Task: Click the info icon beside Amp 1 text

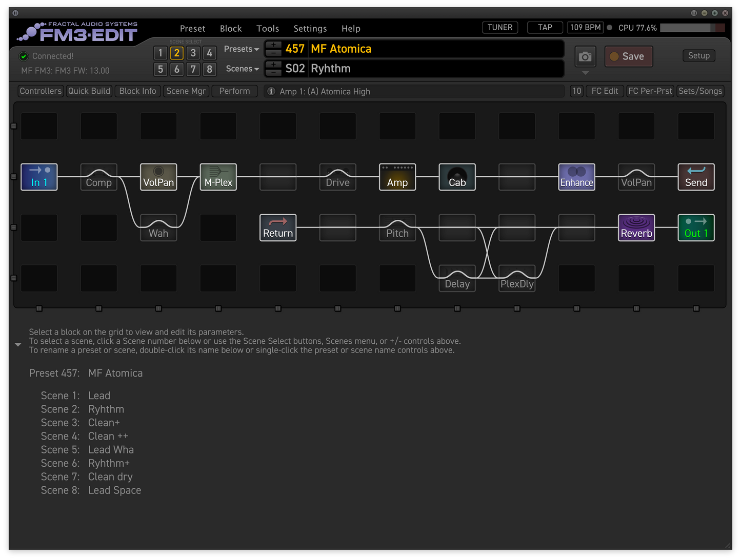Action: point(271,91)
